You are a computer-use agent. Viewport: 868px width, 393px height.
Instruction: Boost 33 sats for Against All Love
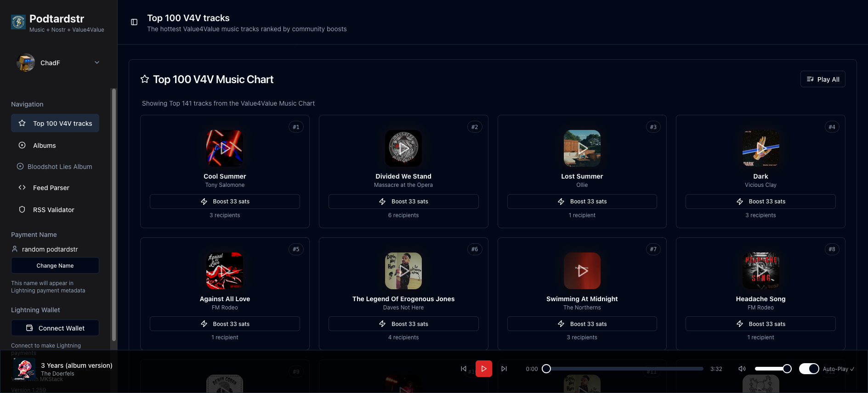tap(225, 324)
